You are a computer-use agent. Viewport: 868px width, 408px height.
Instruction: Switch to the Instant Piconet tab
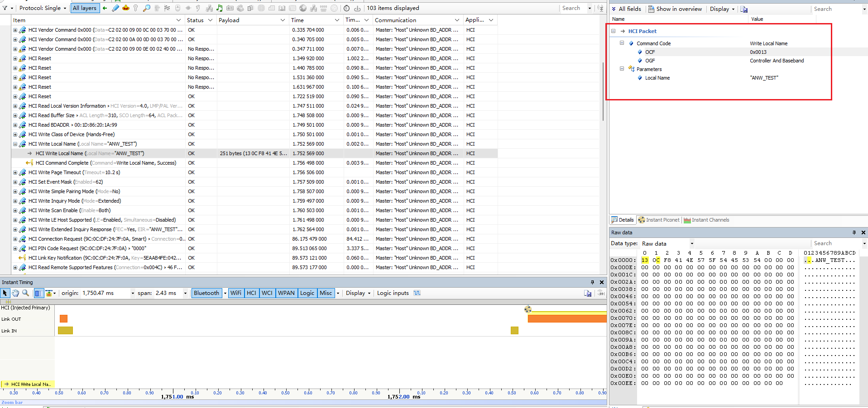[659, 220]
